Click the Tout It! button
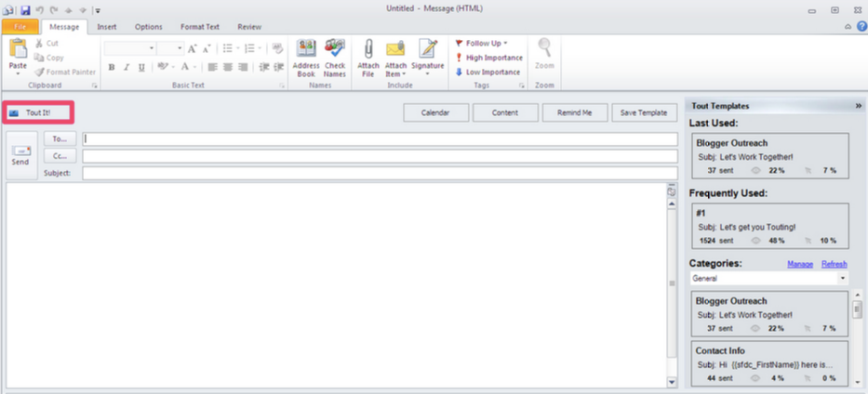 click(x=38, y=112)
